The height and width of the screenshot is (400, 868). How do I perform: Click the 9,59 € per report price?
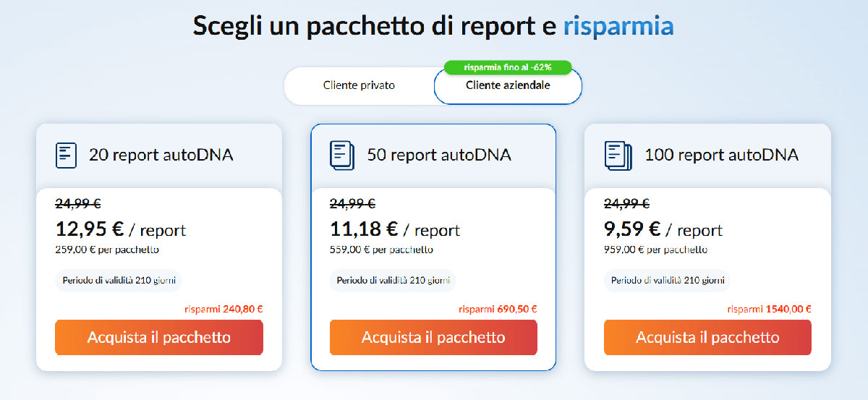663,229
